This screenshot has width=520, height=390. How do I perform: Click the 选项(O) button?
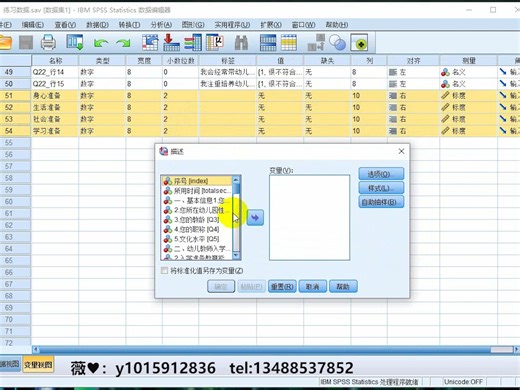(381, 174)
